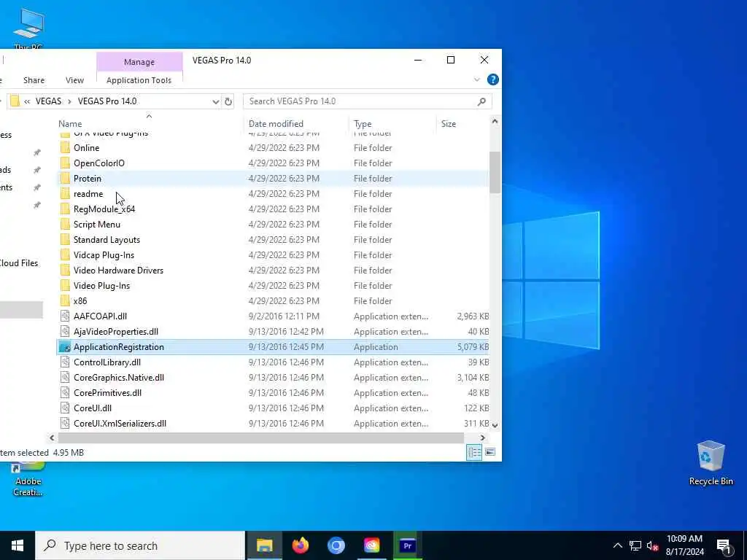
Task: Expand hidden parent folders via double-chevron breadcrumb
Action: [x=27, y=101]
